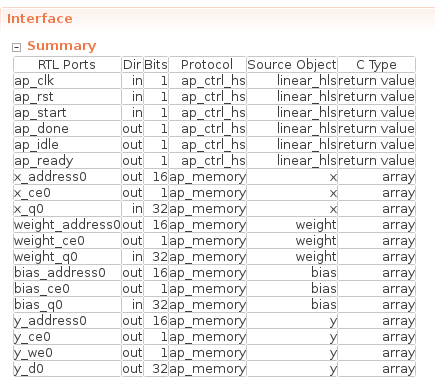Select the bias_q0 port cell
This screenshot has width=435, height=389.
[67, 305]
